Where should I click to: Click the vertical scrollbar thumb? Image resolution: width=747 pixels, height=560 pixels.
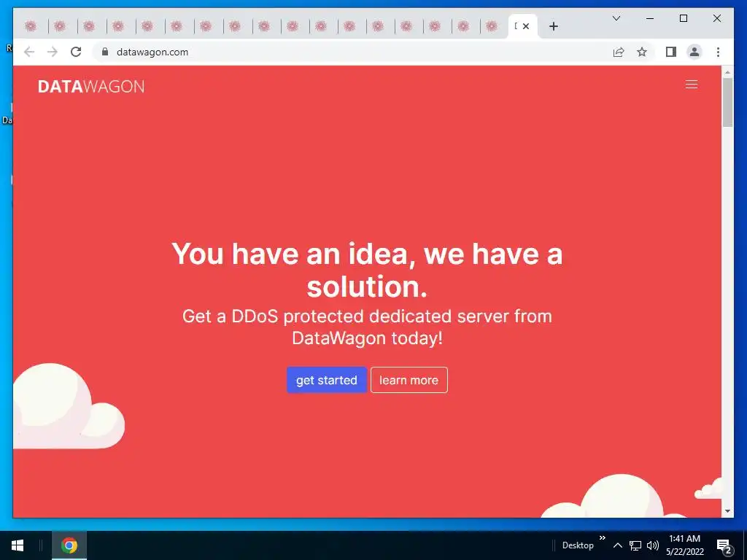[727, 102]
